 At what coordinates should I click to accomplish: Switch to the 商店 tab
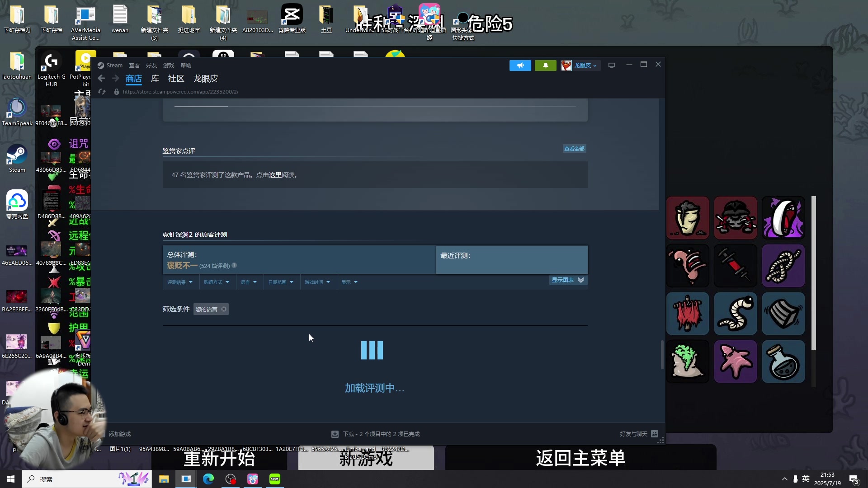(x=134, y=79)
